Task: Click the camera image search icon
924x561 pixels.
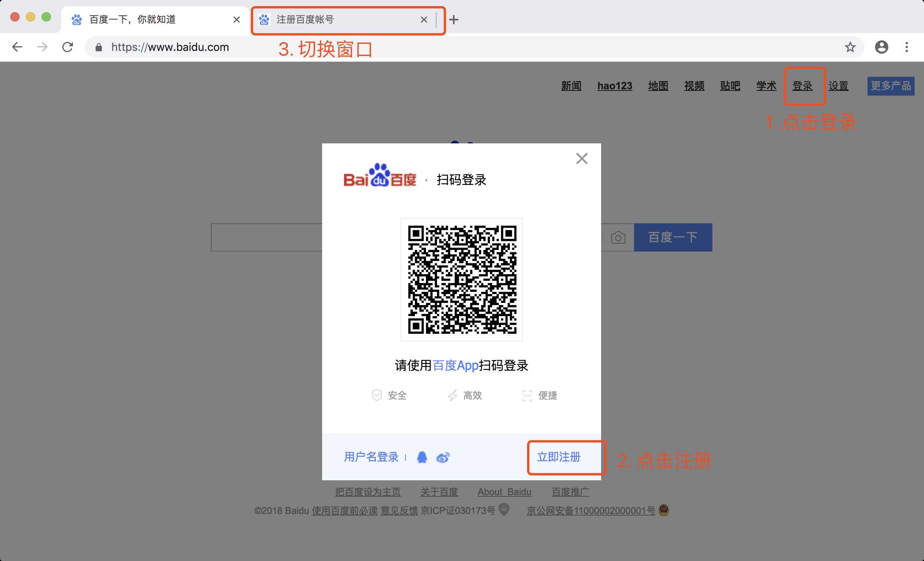Action: coord(618,237)
